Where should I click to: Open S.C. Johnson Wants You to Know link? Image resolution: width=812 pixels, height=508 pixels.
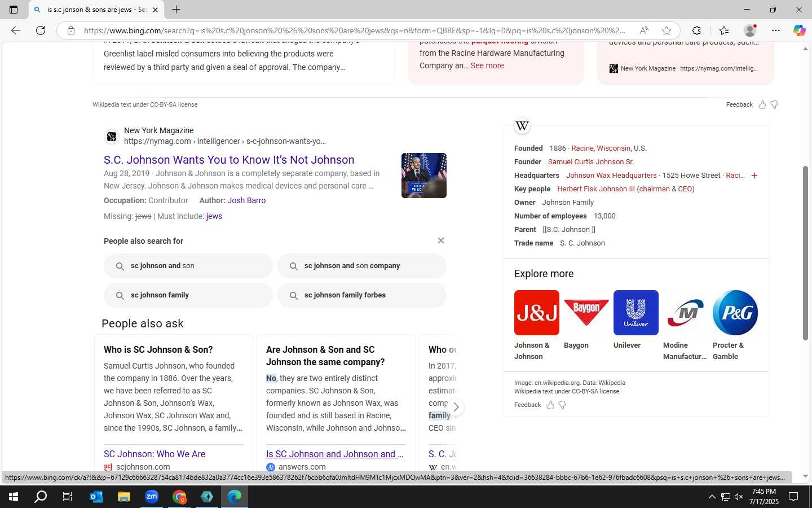point(229,160)
